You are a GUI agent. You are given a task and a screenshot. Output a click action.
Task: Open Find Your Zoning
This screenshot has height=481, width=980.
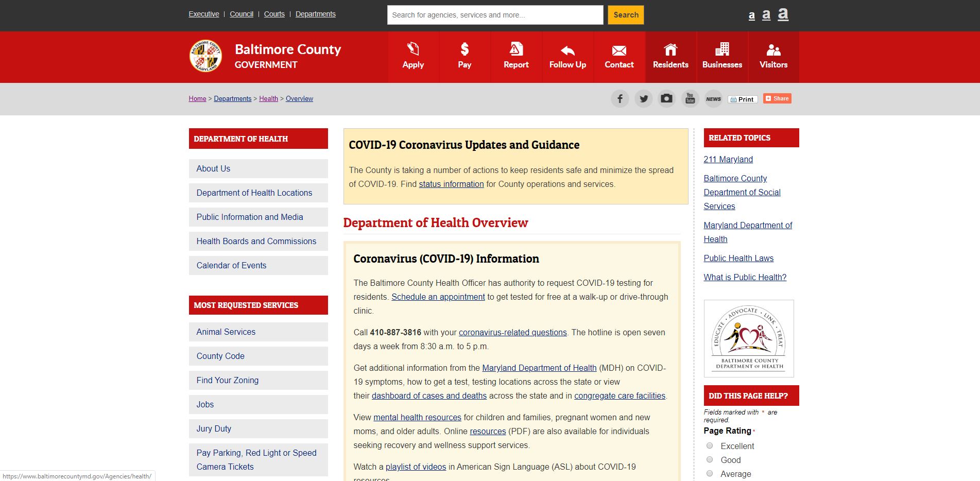coord(259,380)
